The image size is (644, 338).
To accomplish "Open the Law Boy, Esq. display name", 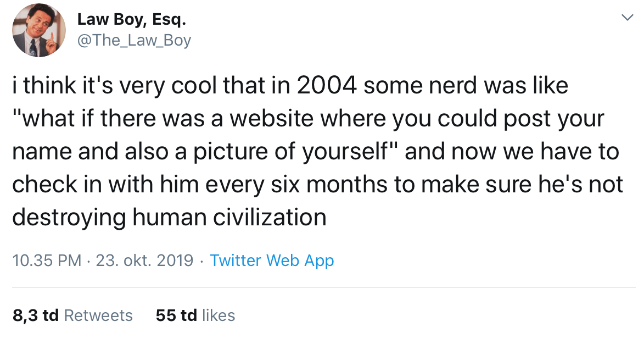I will pos(131,20).
